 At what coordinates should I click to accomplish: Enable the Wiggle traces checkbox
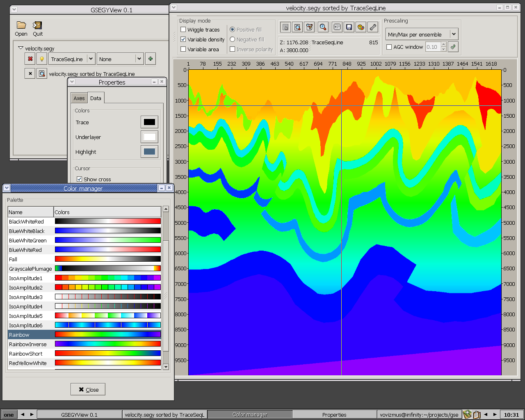[183, 30]
